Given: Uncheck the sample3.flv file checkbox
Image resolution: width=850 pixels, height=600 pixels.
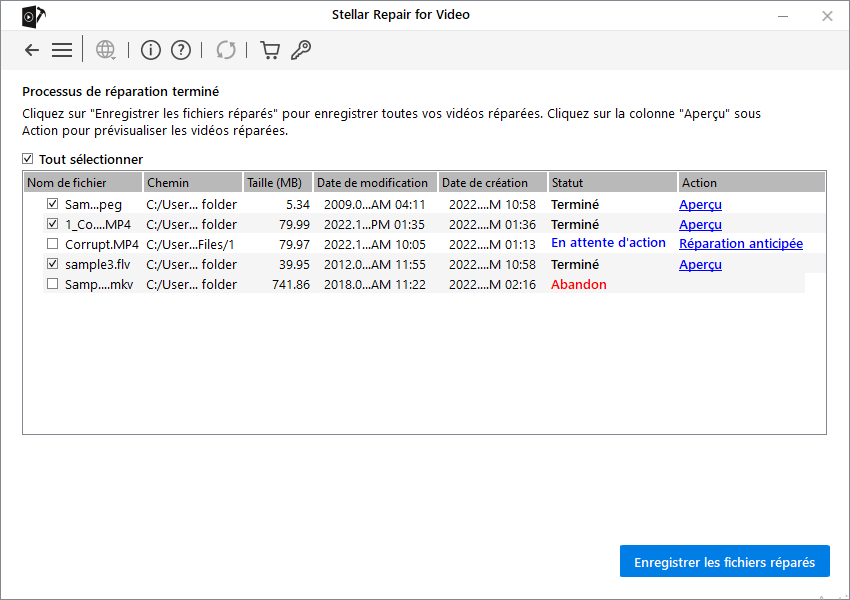Looking at the screenshot, I should coord(53,264).
